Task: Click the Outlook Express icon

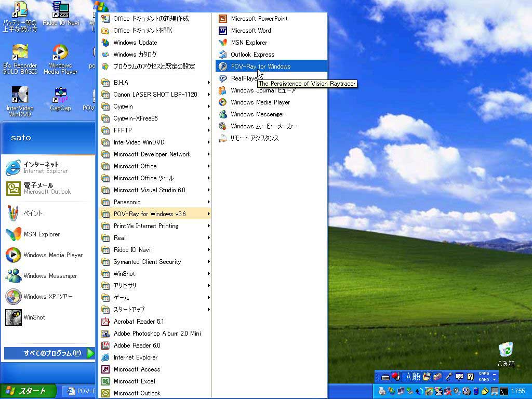Action: pyautogui.click(x=222, y=54)
